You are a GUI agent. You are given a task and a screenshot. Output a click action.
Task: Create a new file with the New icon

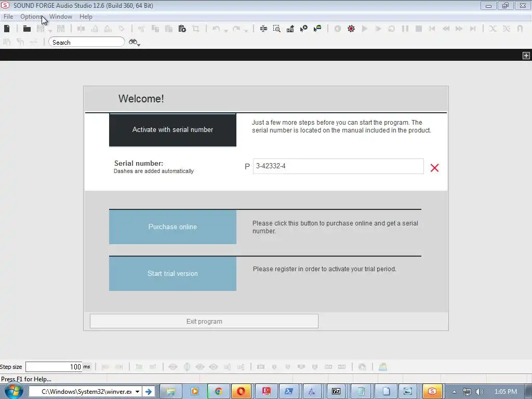(7, 29)
